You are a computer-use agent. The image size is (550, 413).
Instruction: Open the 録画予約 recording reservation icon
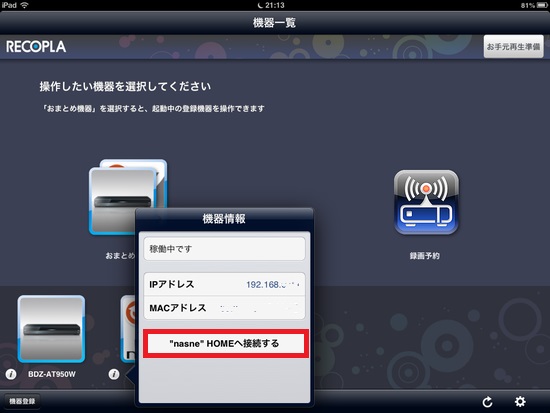pyautogui.click(x=426, y=202)
